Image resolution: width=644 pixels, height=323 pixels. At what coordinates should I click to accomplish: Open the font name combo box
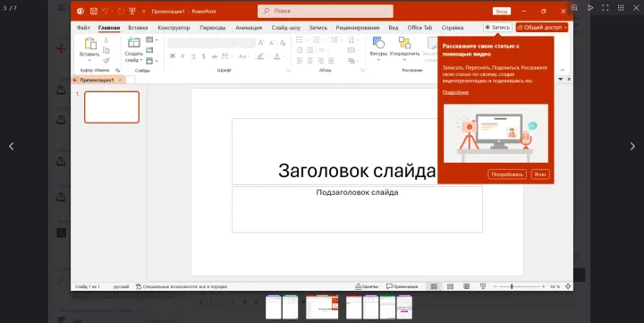[202, 43]
